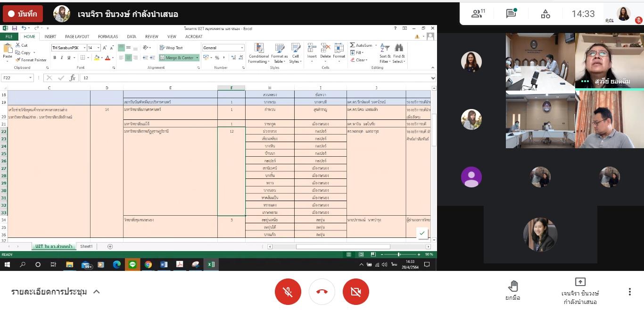Screen dimensions: 644x312
Task: Open the activities shapes icon
Action: tap(545, 14)
